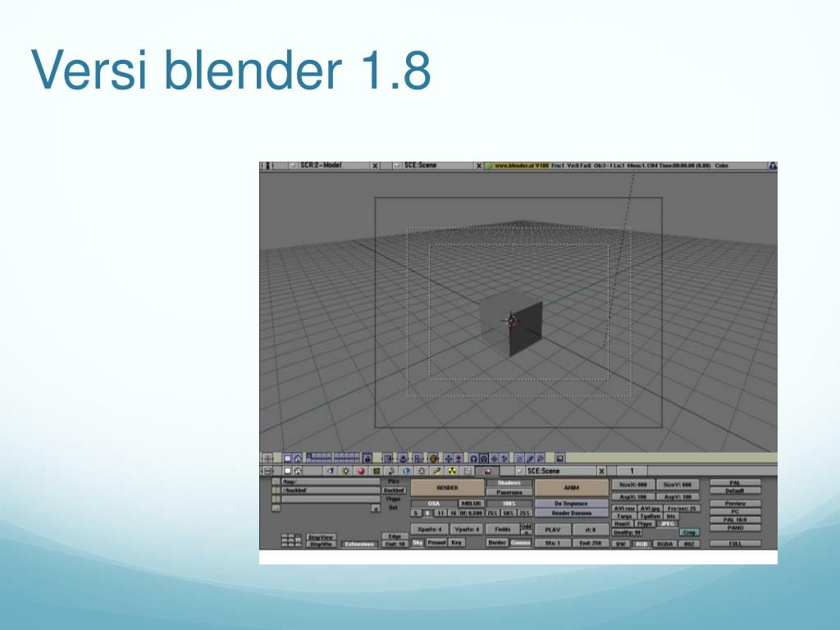
Task: Click the PLAY button
Action: click(553, 530)
